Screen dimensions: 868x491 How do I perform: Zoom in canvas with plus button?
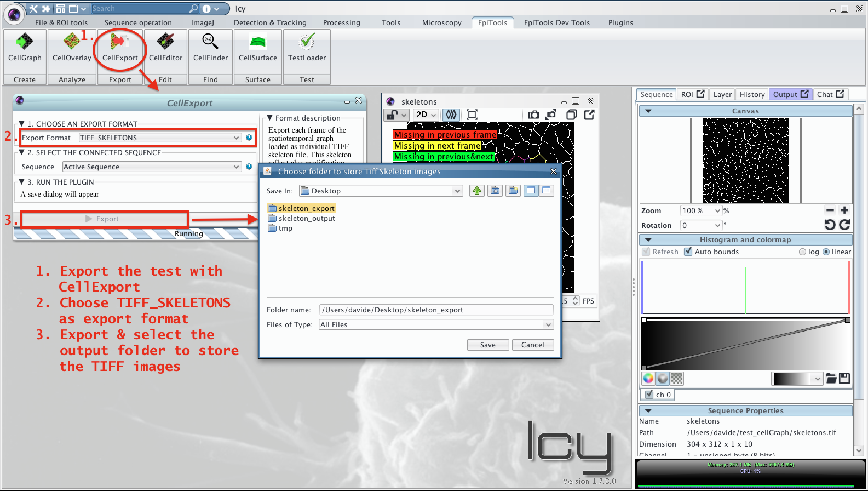click(x=844, y=210)
